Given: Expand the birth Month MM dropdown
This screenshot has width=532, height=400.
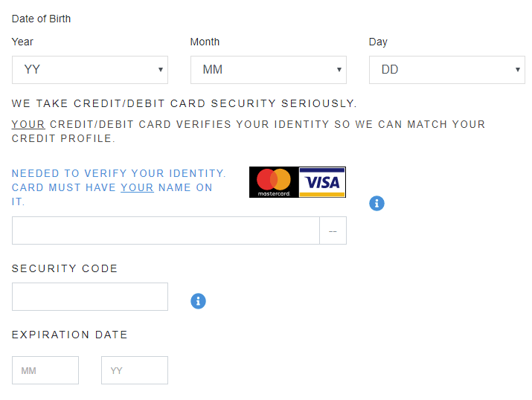Looking at the screenshot, I should coord(269,70).
